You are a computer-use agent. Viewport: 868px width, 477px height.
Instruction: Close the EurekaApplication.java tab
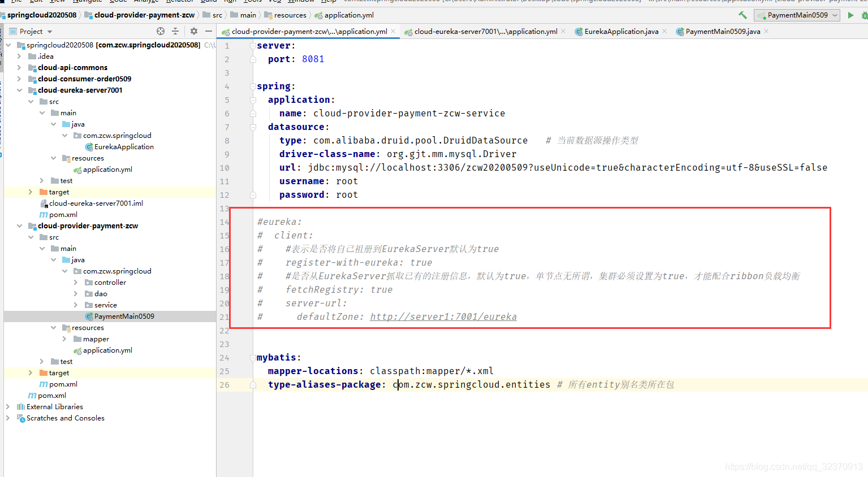tap(664, 31)
